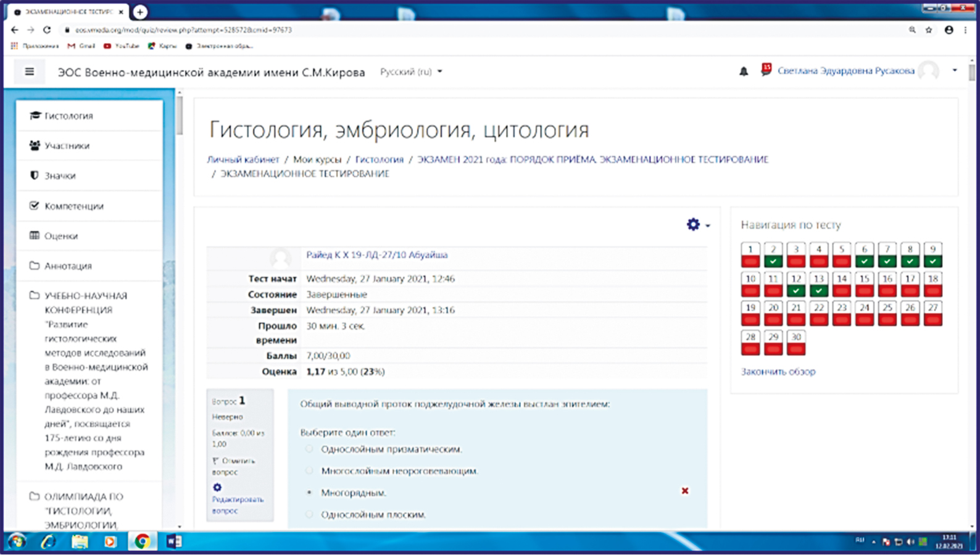Open 'Оценки' in the sidebar

pyautogui.click(x=61, y=236)
